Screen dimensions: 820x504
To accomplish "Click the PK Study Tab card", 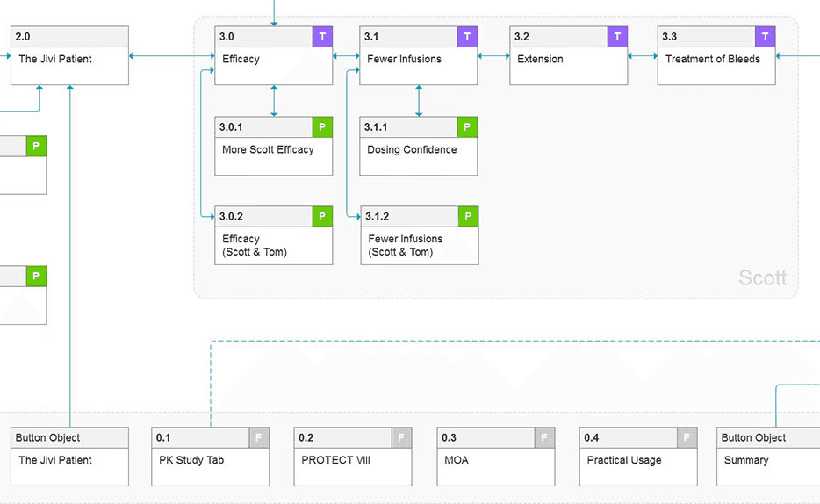I will pyautogui.click(x=210, y=457).
